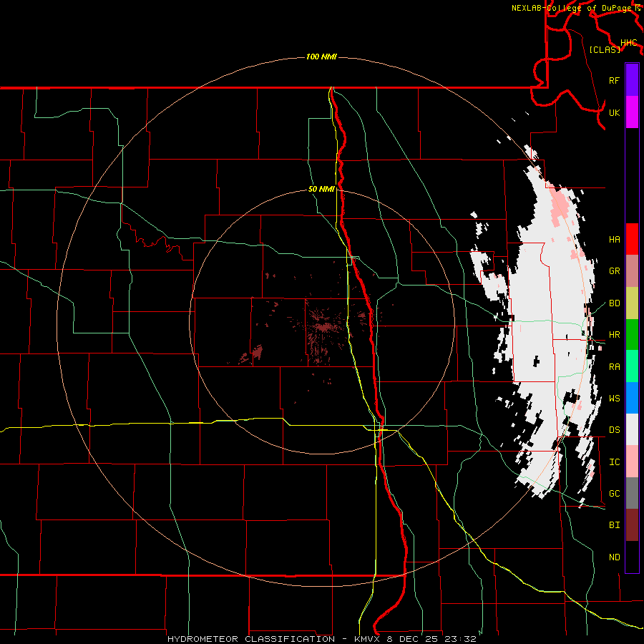Click the 8 DEC 25 date text
The height and width of the screenshot is (644, 644).
point(414,639)
